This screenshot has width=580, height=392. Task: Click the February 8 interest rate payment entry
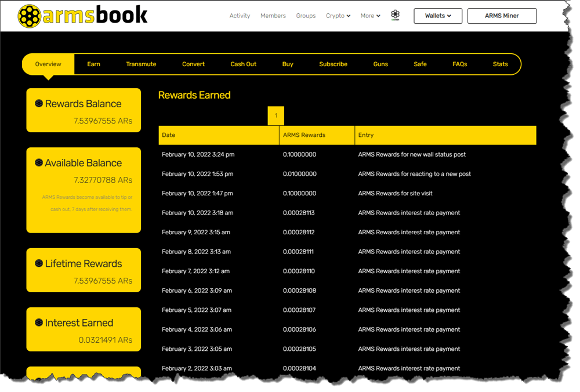point(409,252)
